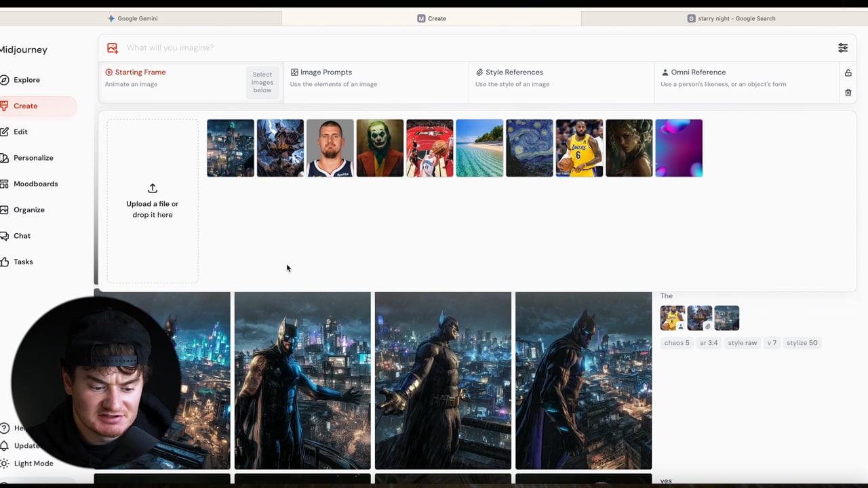The width and height of the screenshot is (868, 488).
Task: Click the Style References paperclip icon
Action: tap(479, 72)
